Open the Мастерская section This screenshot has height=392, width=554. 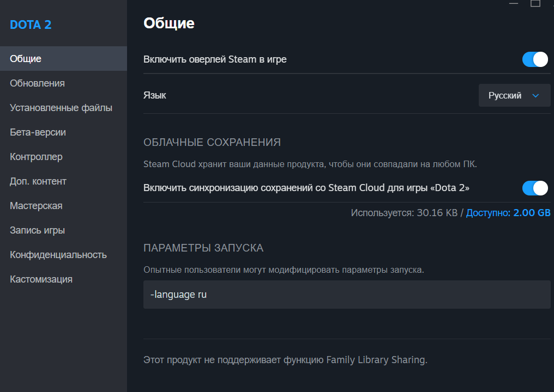(36, 206)
